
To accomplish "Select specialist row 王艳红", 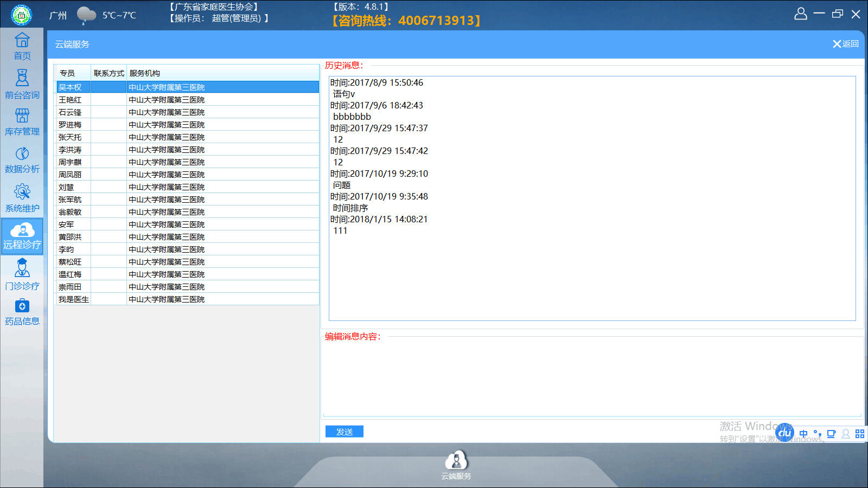I will pos(188,100).
